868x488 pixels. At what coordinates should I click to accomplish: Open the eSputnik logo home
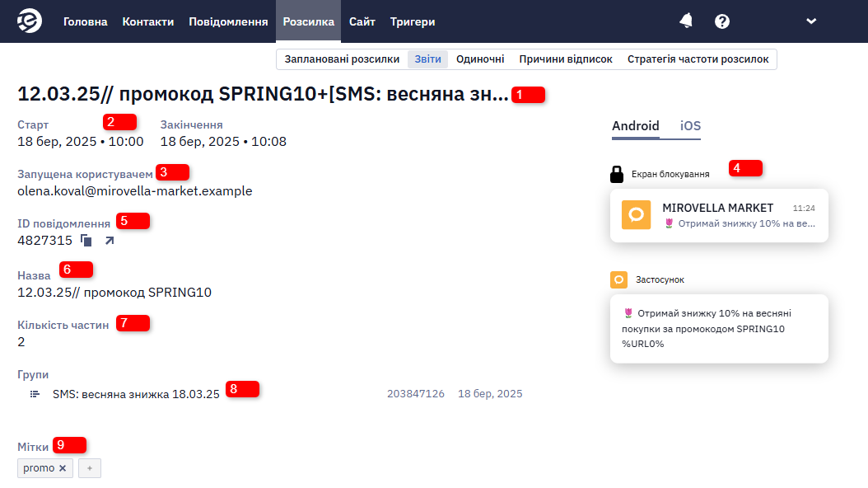click(30, 21)
